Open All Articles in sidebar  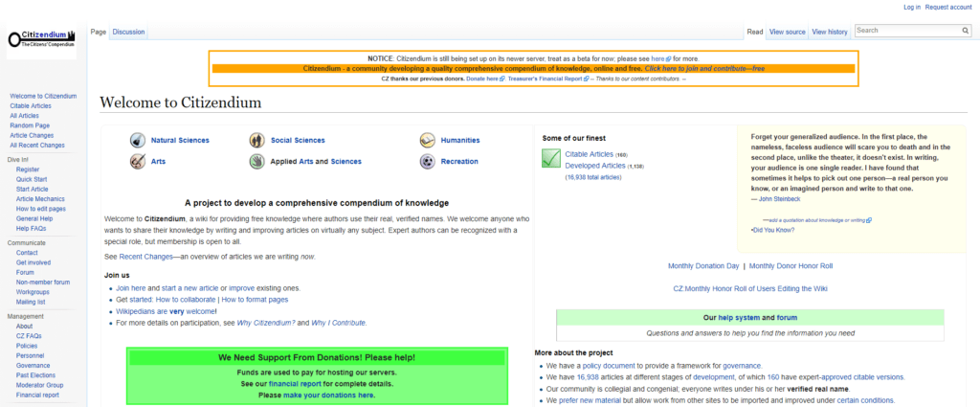click(24, 116)
